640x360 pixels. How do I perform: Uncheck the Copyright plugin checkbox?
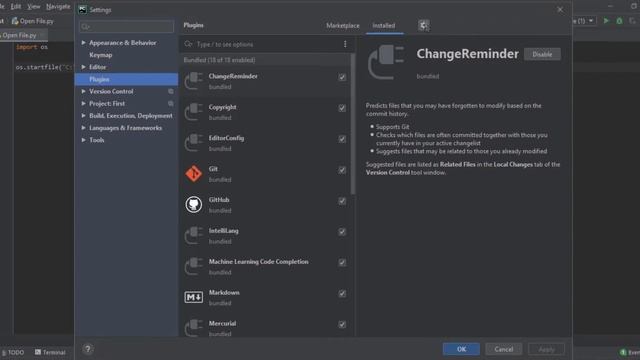pos(342,108)
